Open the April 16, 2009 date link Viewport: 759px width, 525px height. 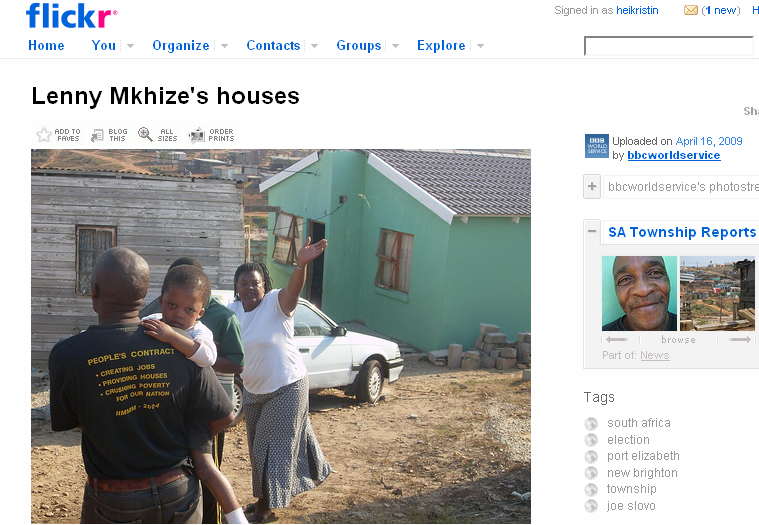(709, 141)
